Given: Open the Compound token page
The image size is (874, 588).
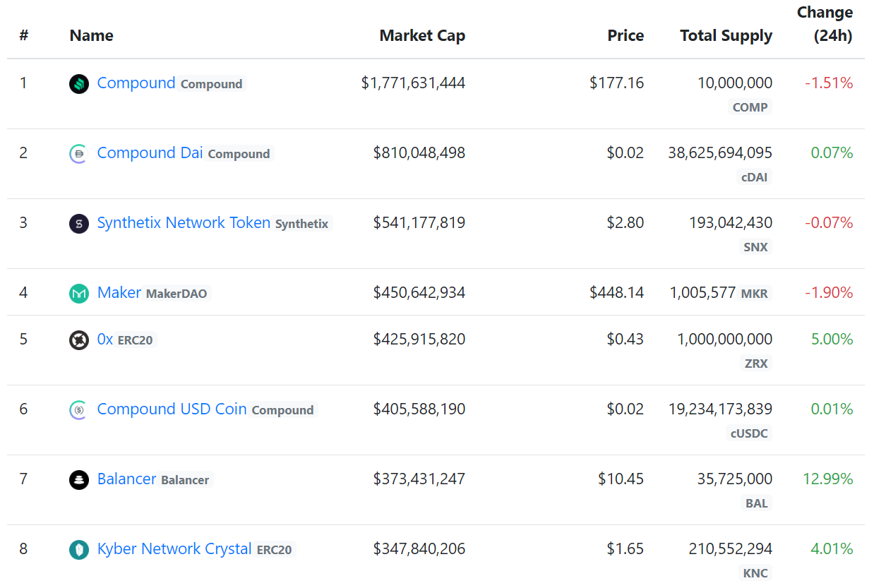Looking at the screenshot, I should pyautogui.click(x=136, y=83).
